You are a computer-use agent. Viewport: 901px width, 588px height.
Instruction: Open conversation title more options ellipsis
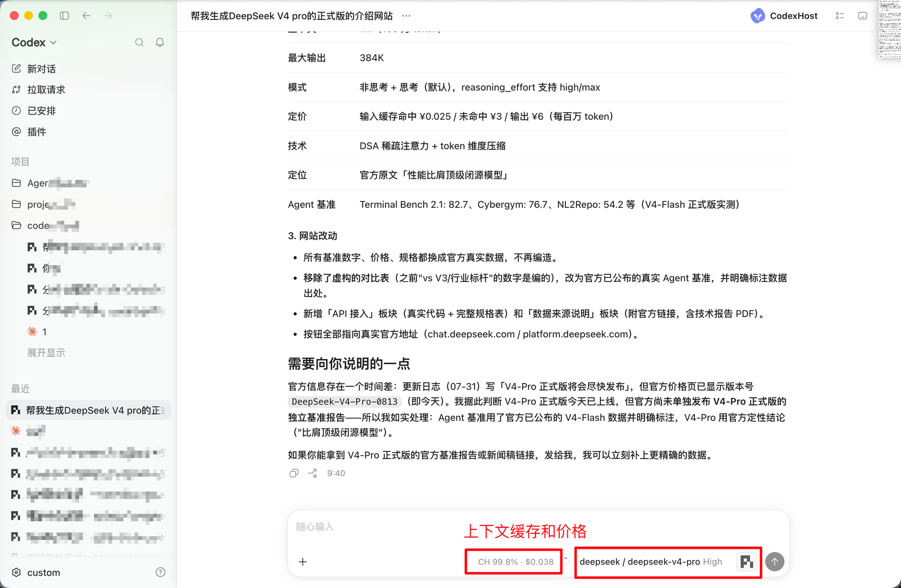coord(406,15)
